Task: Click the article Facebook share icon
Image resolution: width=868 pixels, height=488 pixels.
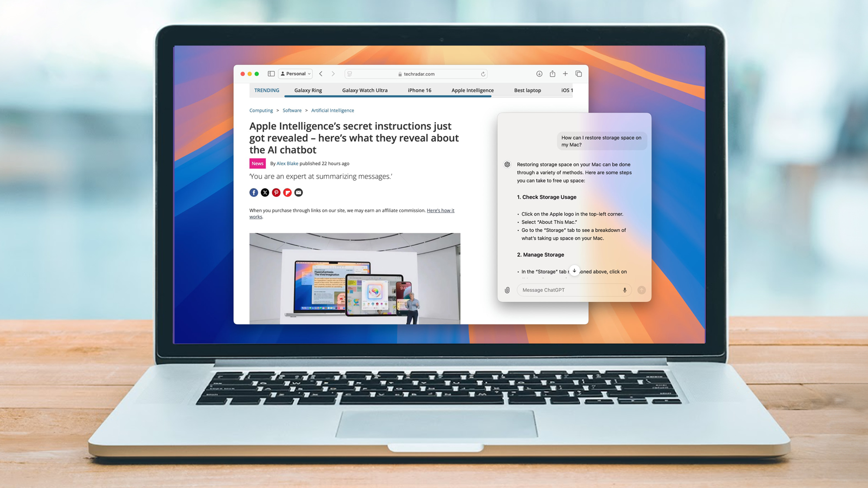Action: pos(254,193)
